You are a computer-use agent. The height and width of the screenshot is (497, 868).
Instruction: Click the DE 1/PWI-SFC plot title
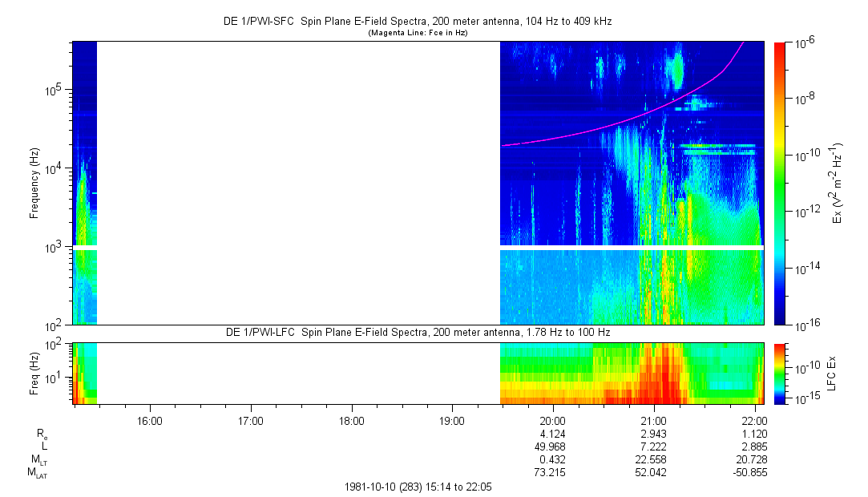[417, 22]
